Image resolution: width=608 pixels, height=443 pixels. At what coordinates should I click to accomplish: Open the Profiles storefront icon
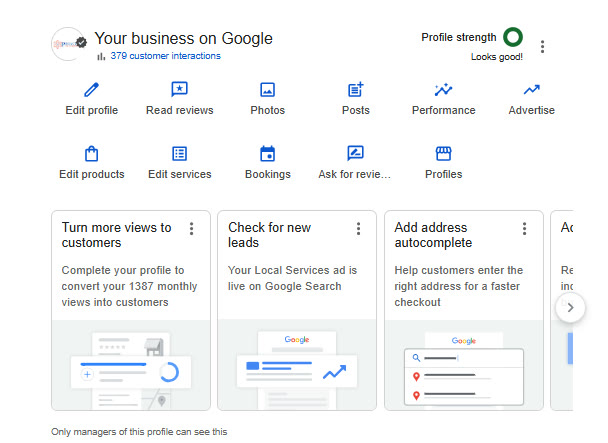pyautogui.click(x=443, y=154)
